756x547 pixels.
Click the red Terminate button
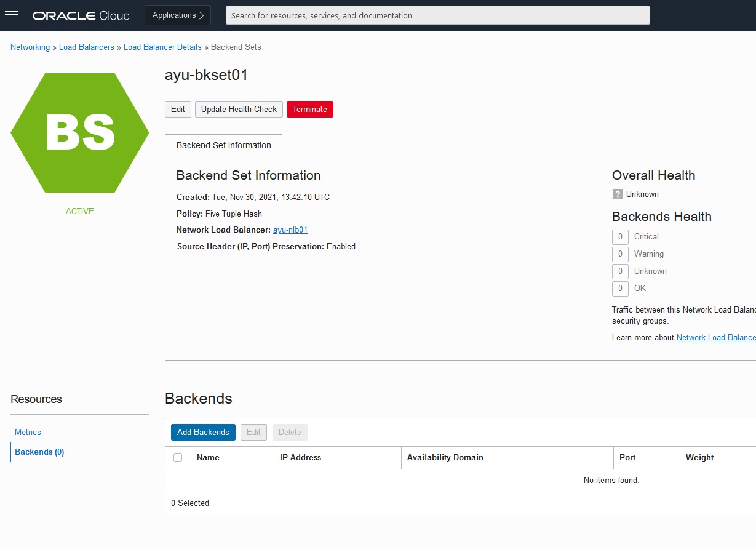click(309, 110)
